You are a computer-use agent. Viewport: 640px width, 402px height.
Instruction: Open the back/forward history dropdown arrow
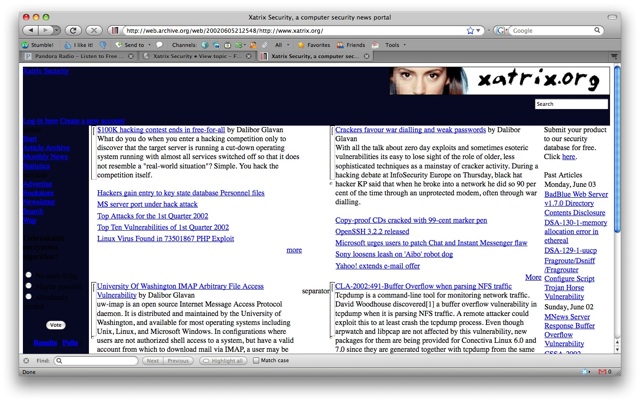(x=56, y=30)
